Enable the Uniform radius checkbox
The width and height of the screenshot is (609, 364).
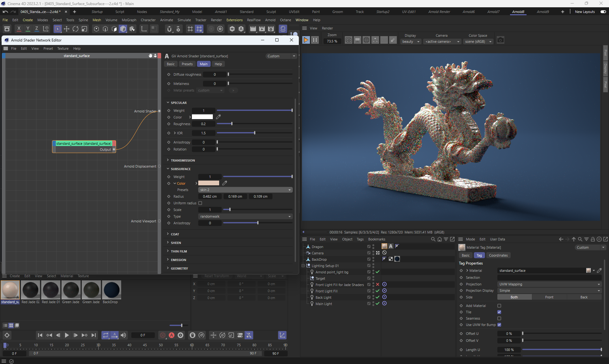point(200,203)
